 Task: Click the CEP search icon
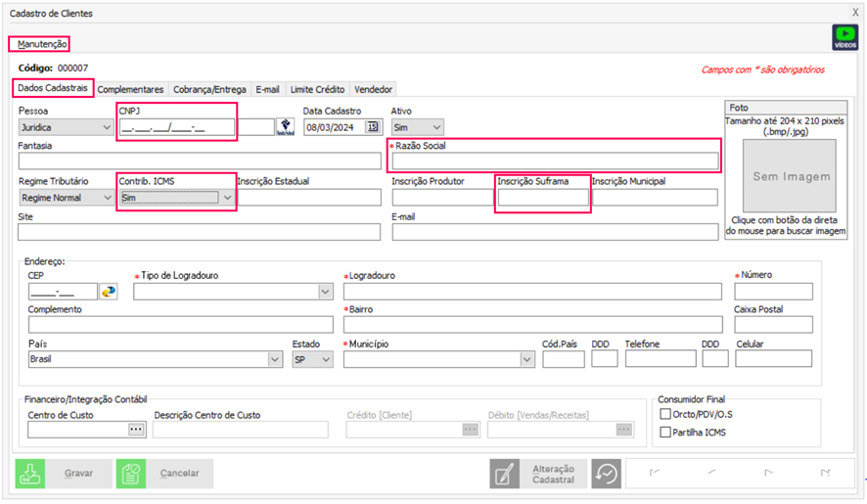point(108,291)
